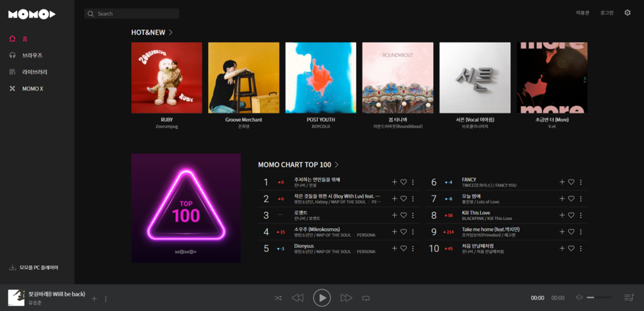The width and height of the screenshot is (644, 311).
Task: Open more options for rank 3 song
Action: (x=413, y=215)
